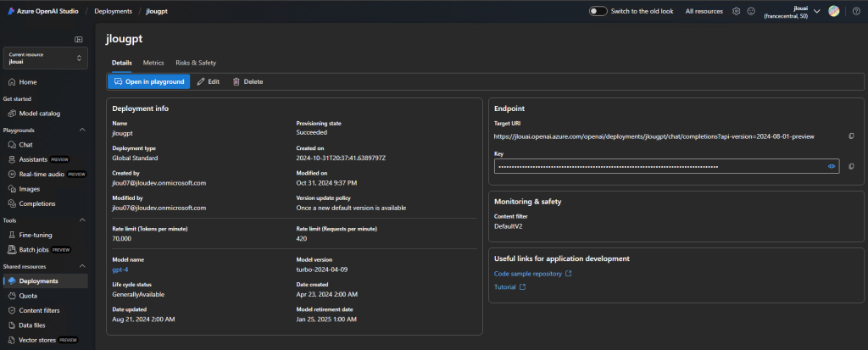The width and height of the screenshot is (868, 350).
Task: Open settings gear in top bar
Action: (x=737, y=11)
